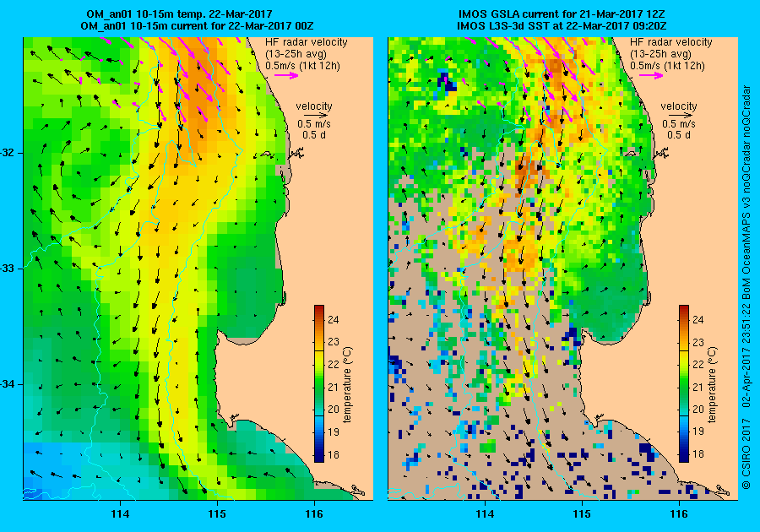Click the '24' value on left color scale

[x=334, y=319]
